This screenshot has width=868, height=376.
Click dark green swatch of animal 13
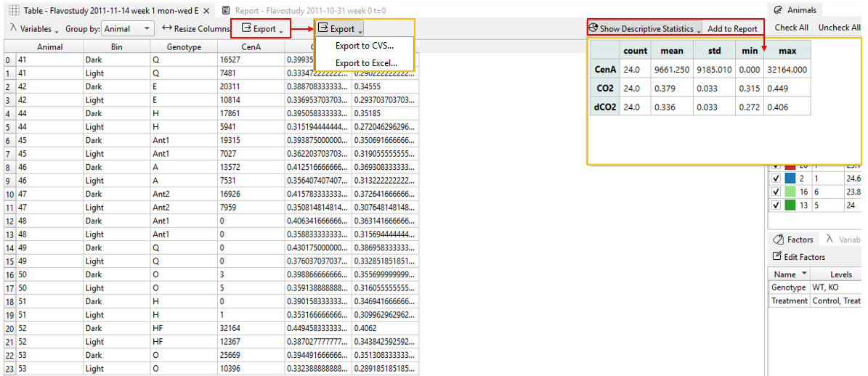(x=790, y=205)
